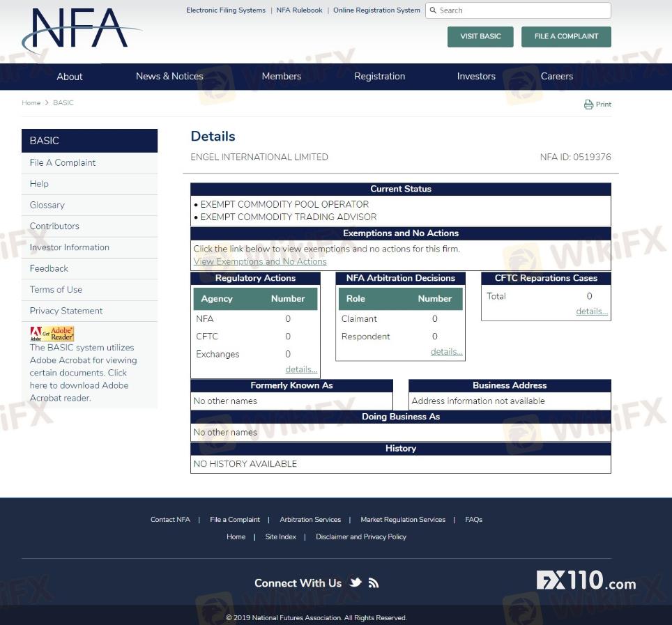Go to Home breadcrumb link
Screen dimensions: 672x625
pyautogui.click(x=31, y=103)
